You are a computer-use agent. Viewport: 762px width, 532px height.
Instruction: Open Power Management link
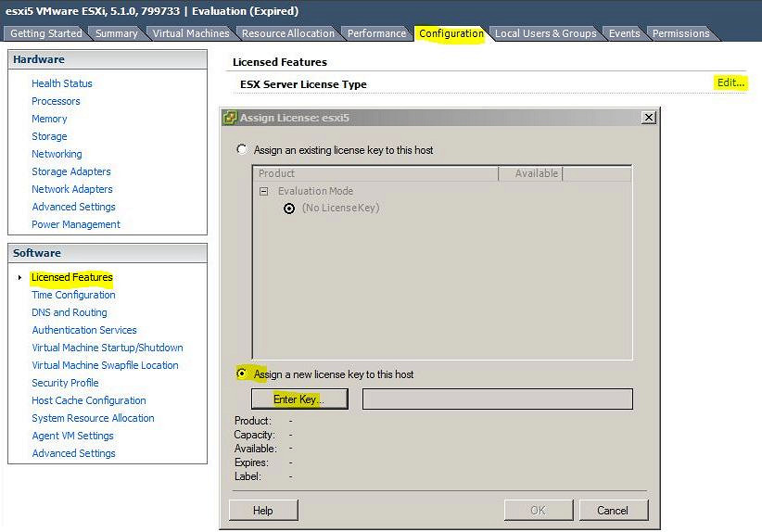coord(76,224)
